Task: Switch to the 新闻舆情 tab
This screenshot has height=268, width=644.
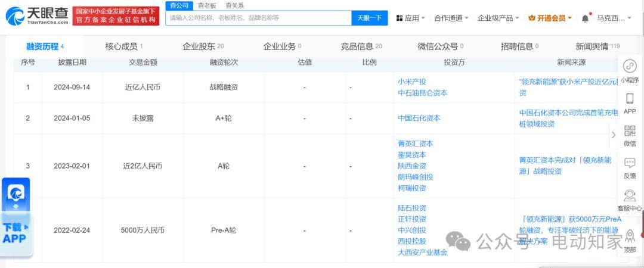Action: pyautogui.click(x=597, y=46)
